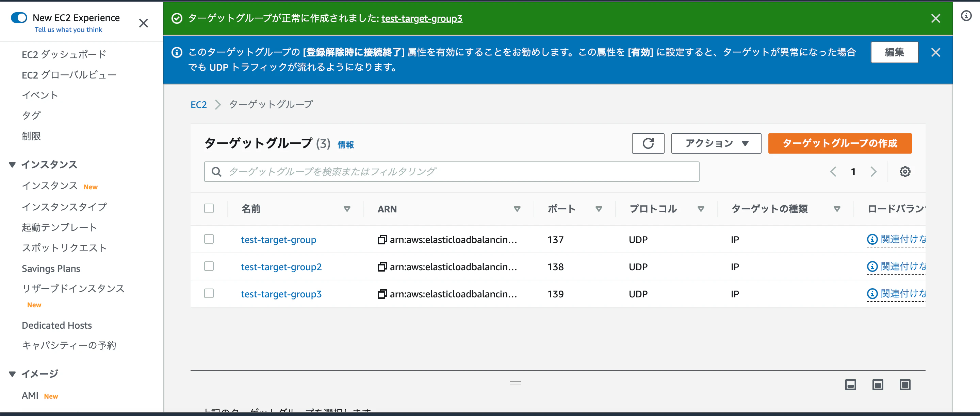Viewport: 980px width, 416px height.
Task: Focus the target group search field
Action: tap(451, 172)
